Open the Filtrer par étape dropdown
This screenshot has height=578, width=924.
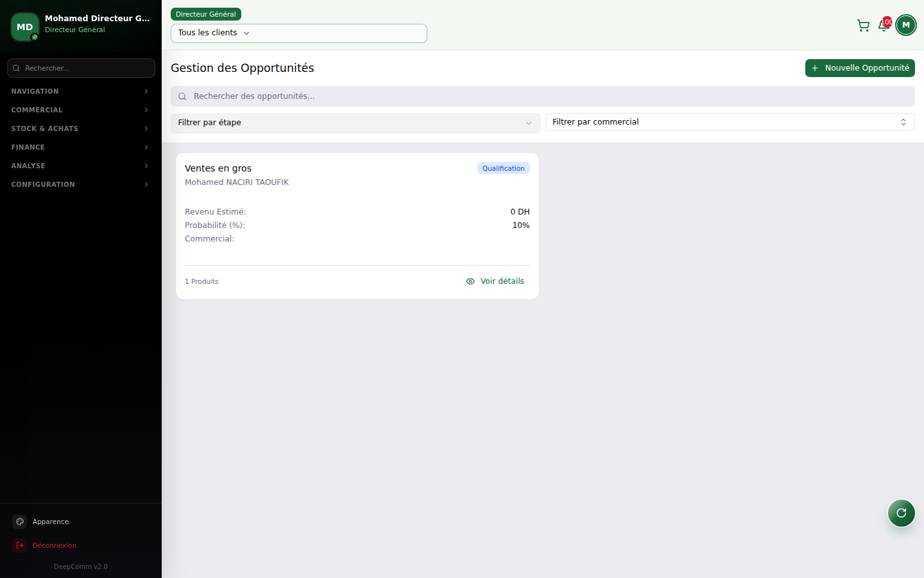pos(355,123)
